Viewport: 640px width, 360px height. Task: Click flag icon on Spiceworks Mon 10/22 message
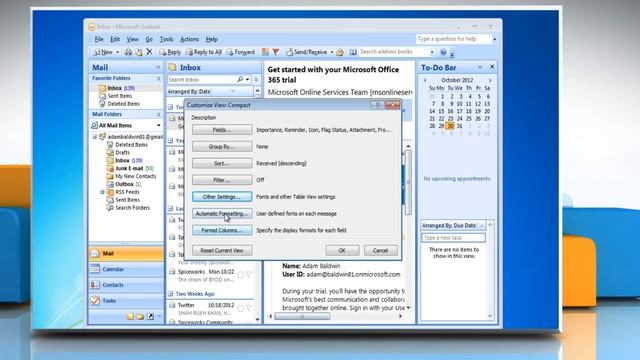tap(249, 275)
